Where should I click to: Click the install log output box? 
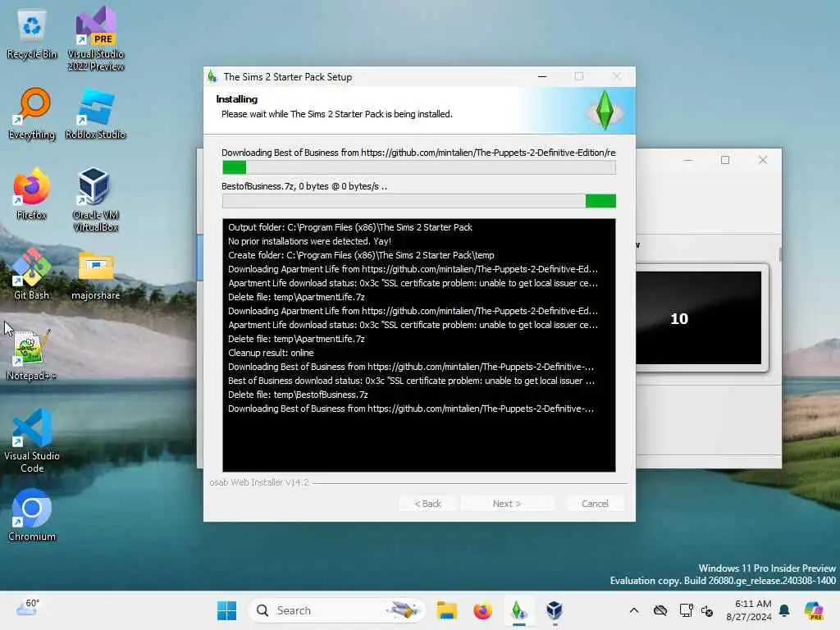419,345
